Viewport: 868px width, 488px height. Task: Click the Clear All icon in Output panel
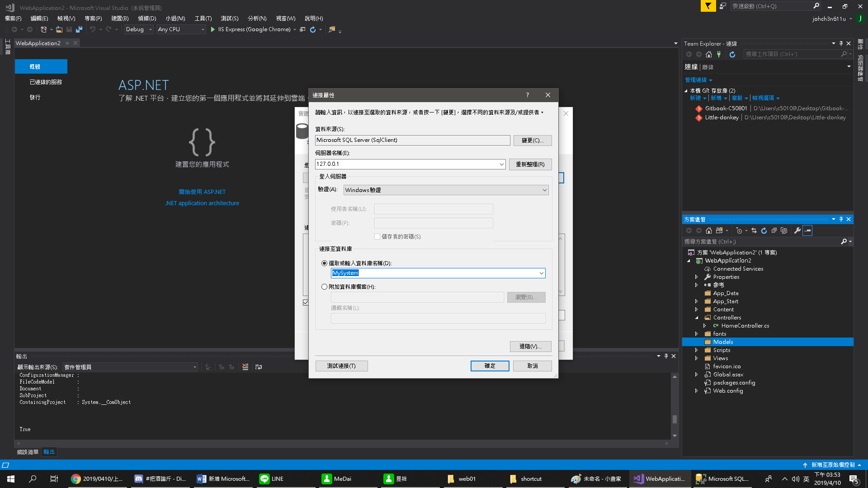point(245,367)
